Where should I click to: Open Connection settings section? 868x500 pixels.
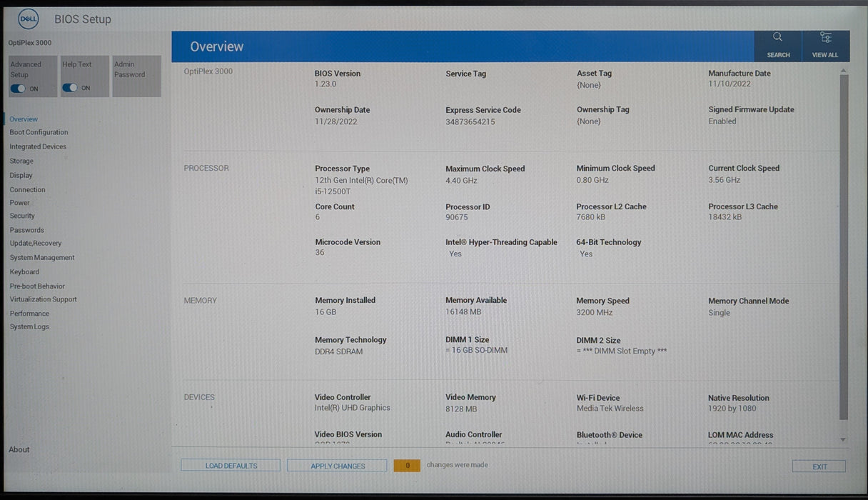pos(27,190)
